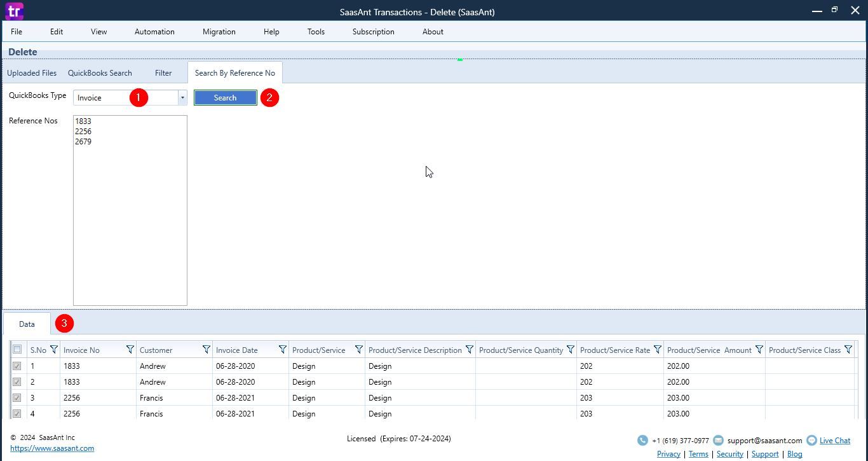The image size is (868, 461).
Task: Click the Customer column header
Action: (x=156, y=350)
